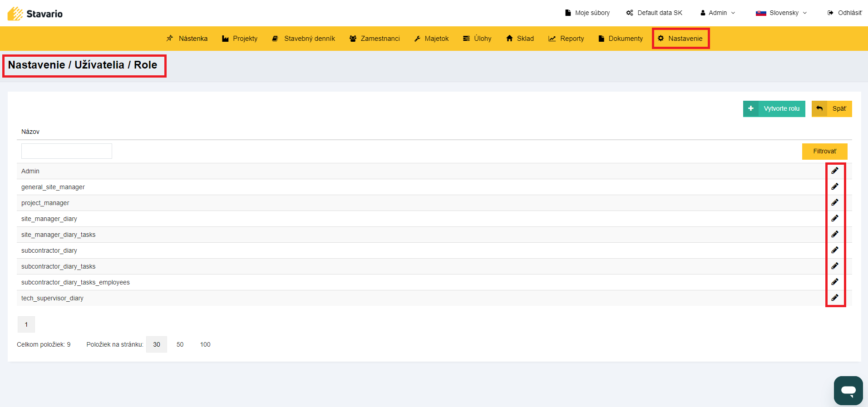Click the Stavario logo
Viewport: 868px width, 407px height.
tap(35, 14)
